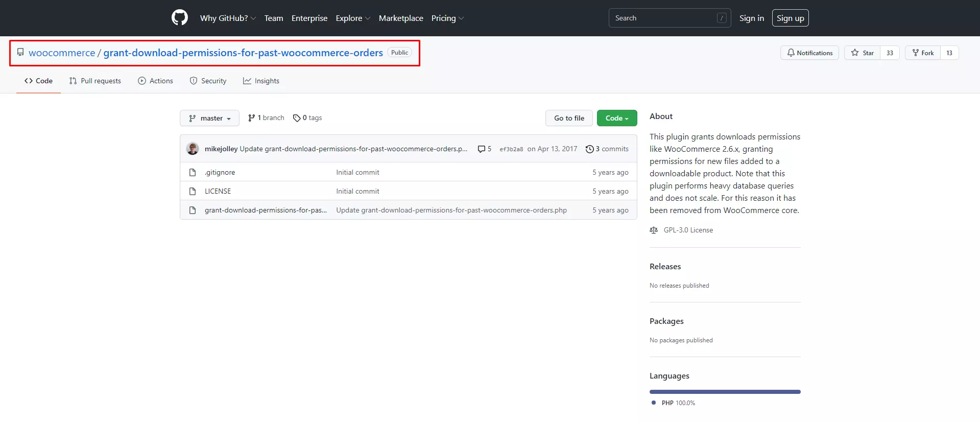Open the ef3b2a8 commit hash link

click(x=511, y=149)
